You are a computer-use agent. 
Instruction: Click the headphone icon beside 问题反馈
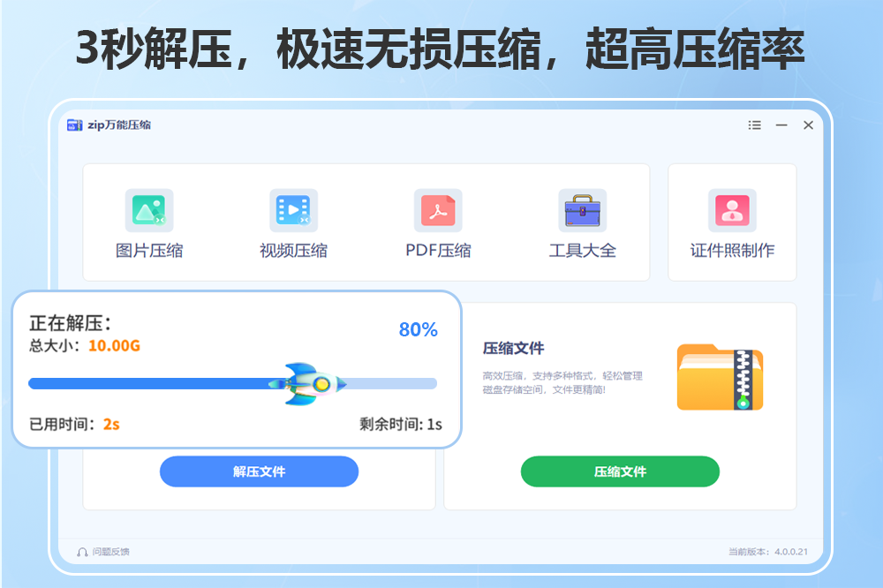(82, 552)
